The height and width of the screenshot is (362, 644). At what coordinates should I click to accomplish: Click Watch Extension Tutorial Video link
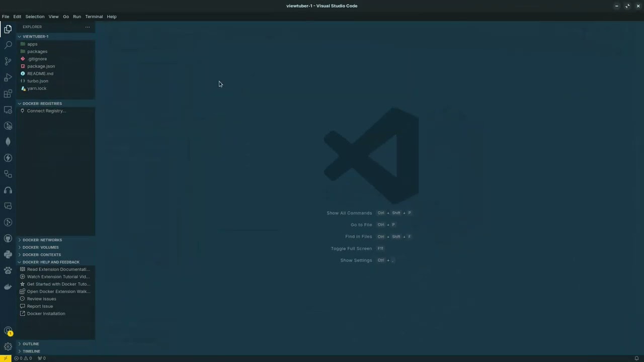56,277
